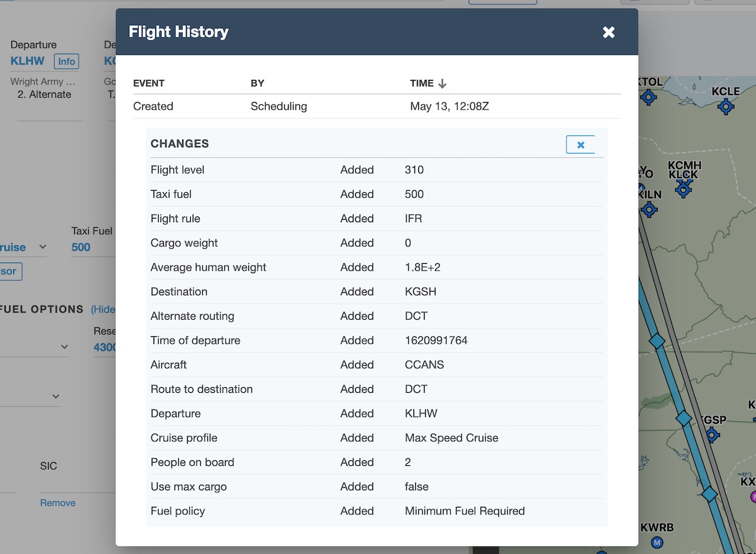Click the Taxi Fuel 500 field
The image size is (756, 554).
pyautogui.click(x=81, y=247)
